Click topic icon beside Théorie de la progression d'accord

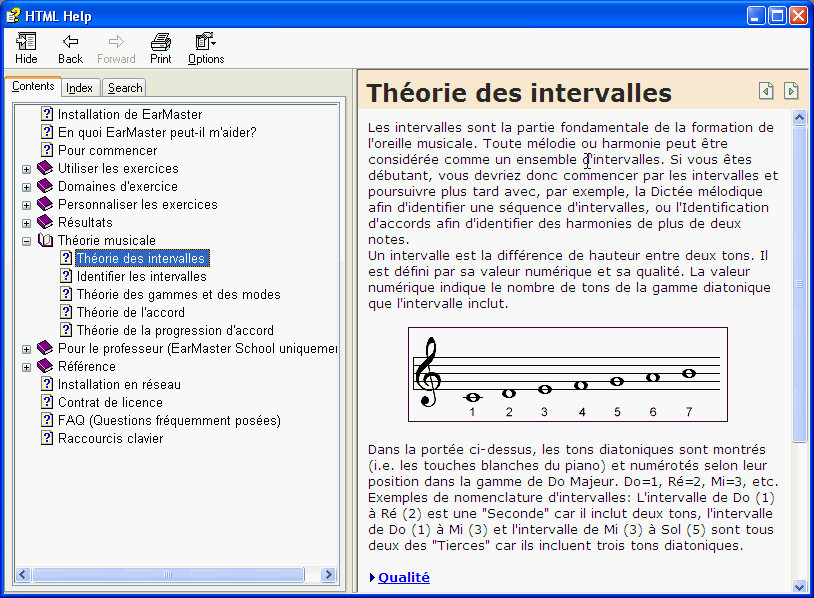pos(66,330)
